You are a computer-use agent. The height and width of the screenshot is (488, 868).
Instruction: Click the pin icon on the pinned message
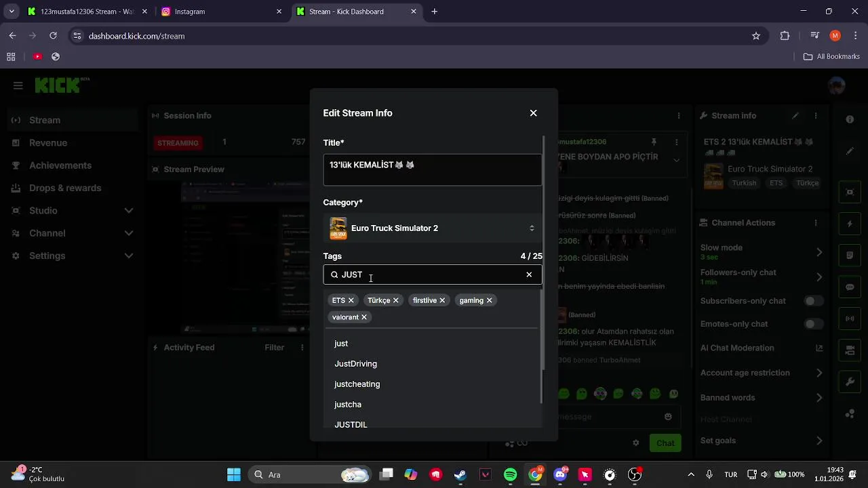point(654,142)
